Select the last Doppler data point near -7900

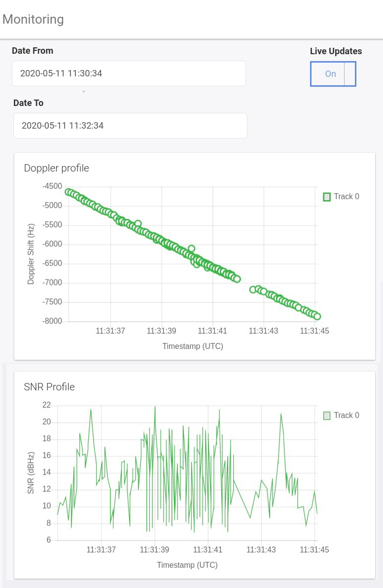point(317,316)
